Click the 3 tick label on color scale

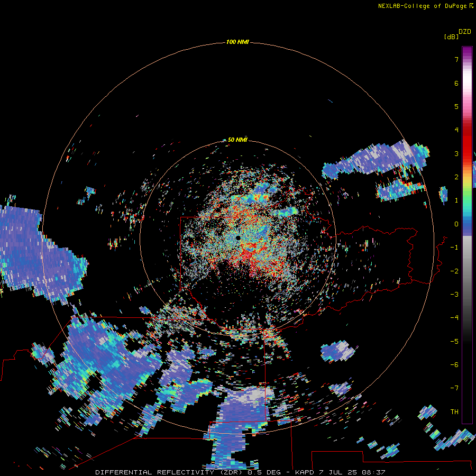(x=456, y=153)
